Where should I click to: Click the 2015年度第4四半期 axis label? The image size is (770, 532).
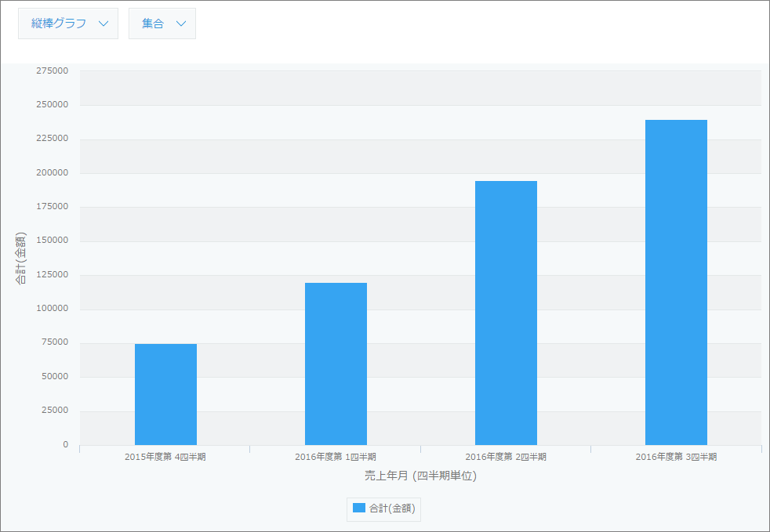pos(165,455)
